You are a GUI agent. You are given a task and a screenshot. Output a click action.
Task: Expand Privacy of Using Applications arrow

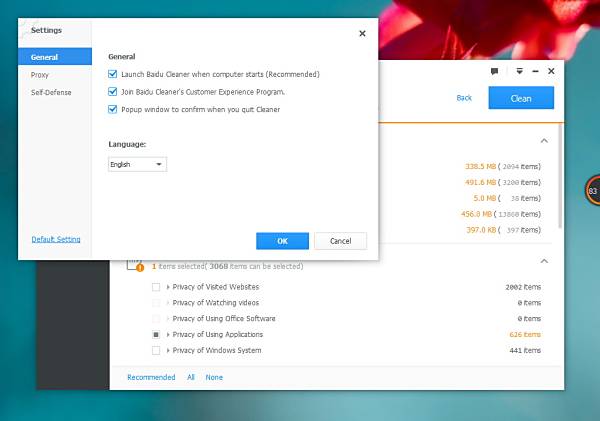(x=168, y=335)
